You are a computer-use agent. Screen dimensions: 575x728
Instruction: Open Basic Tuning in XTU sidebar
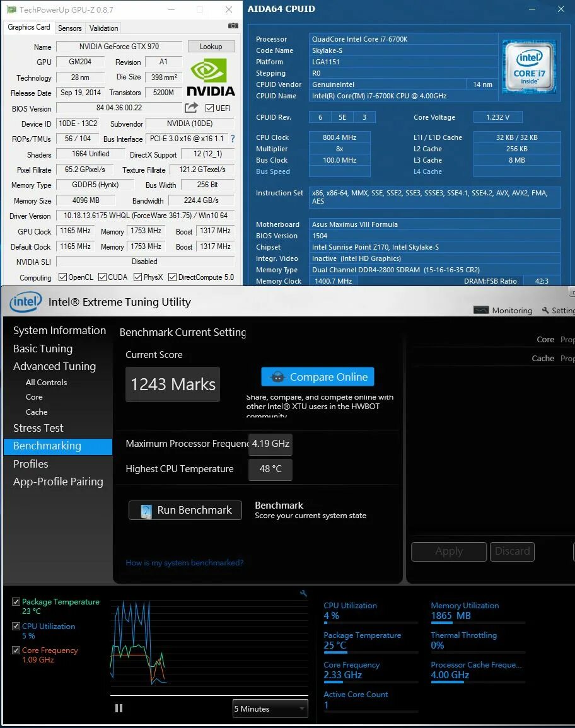[x=43, y=349]
